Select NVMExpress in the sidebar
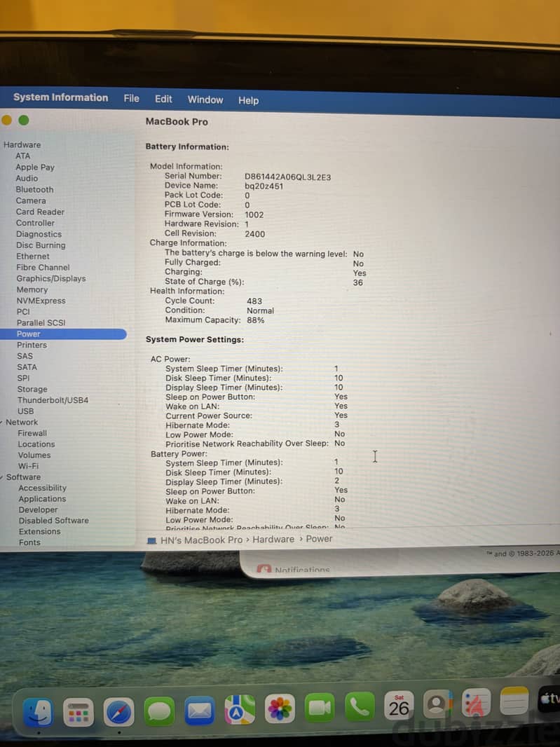Screen dimensions: 560x747 click(x=41, y=301)
